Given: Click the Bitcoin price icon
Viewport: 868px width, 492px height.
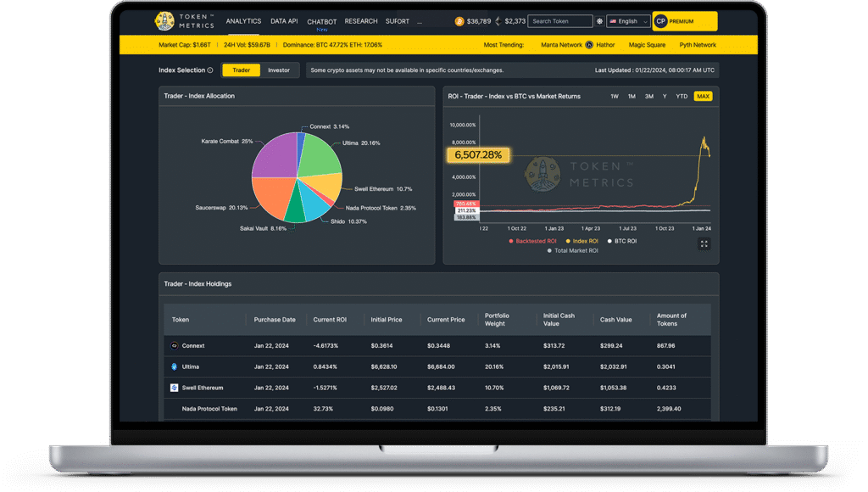Looking at the screenshot, I should tap(459, 21).
